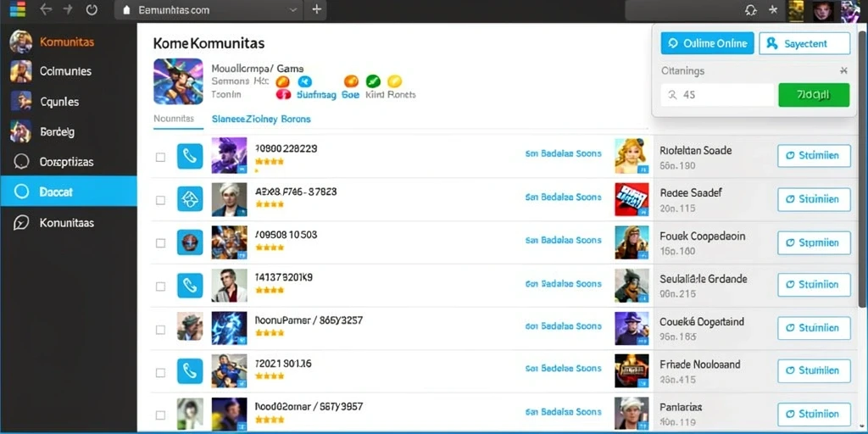Open the game thumbnail for 10800 228229
This screenshot has height=434, width=868.
(x=229, y=156)
